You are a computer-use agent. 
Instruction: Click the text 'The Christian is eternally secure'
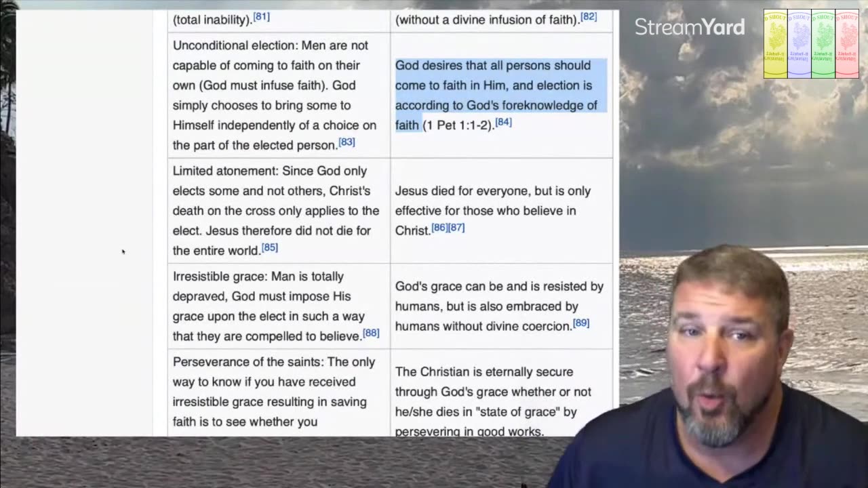coord(484,372)
